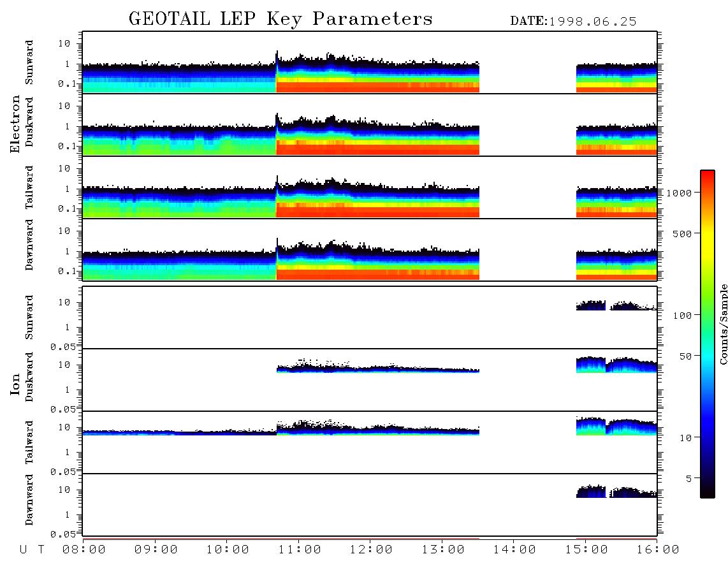Select Ion 'Sunward' panel label

click(x=29, y=317)
